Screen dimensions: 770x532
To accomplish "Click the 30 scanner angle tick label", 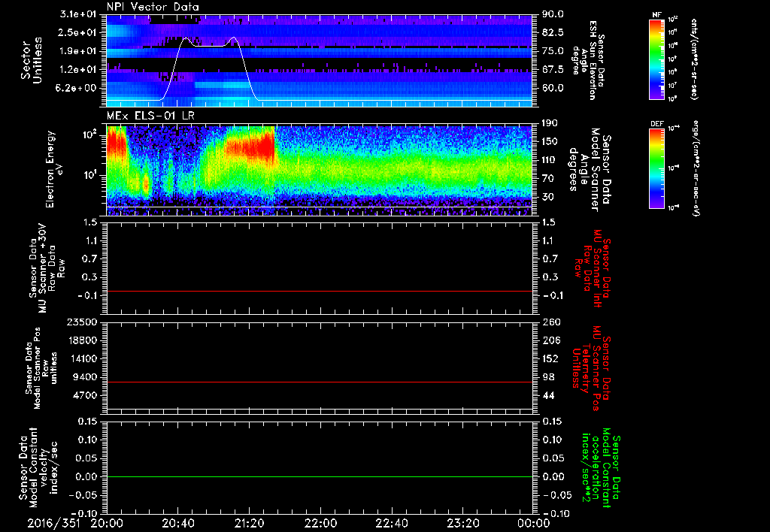I will pyautogui.click(x=548, y=197).
